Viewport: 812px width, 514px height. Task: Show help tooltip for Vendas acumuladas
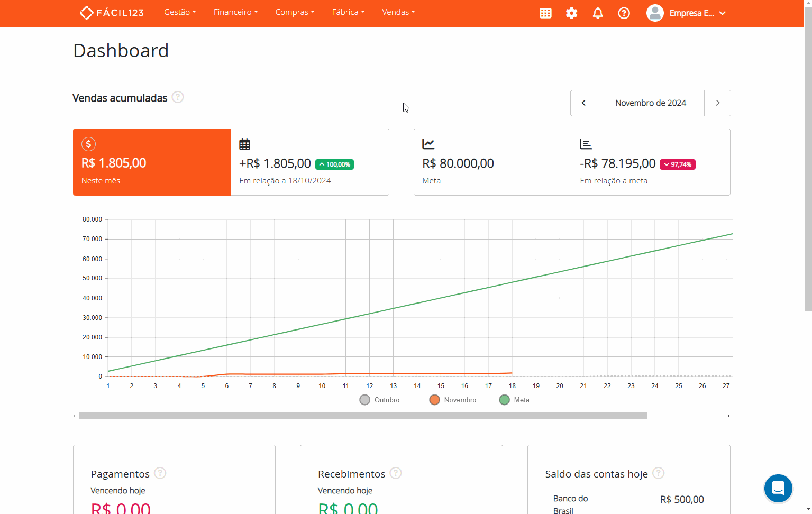click(178, 97)
